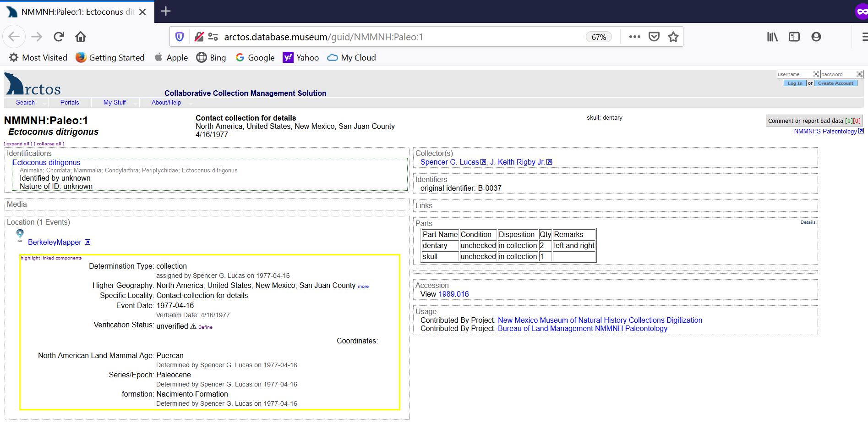Open the Bing bookmark
Image resolution: width=868 pixels, height=425 pixels.
pyautogui.click(x=211, y=58)
